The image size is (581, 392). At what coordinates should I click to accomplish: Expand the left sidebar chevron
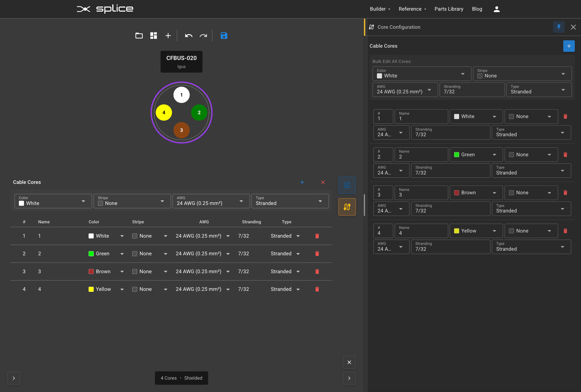pyautogui.click(x=14, y=378)
